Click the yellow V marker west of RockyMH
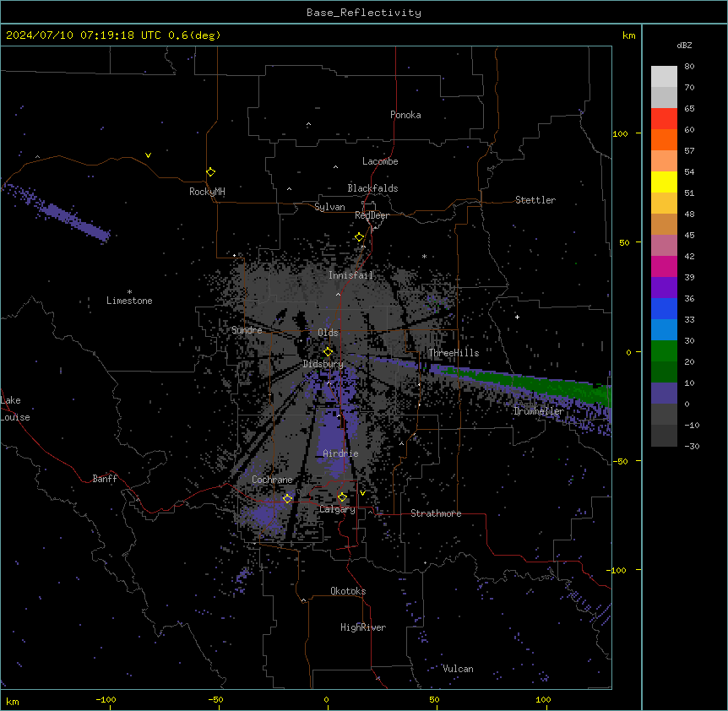This screenshot has height=711, width=728. pos(148,155)
